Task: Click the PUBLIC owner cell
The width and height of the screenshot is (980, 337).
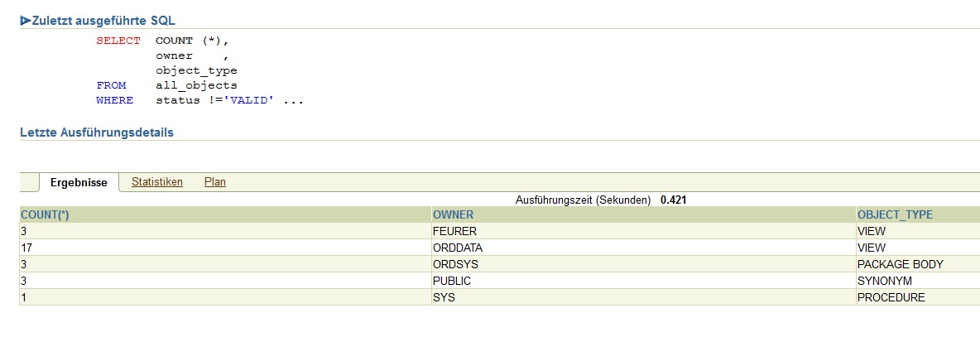Action: tap(452, 281)
